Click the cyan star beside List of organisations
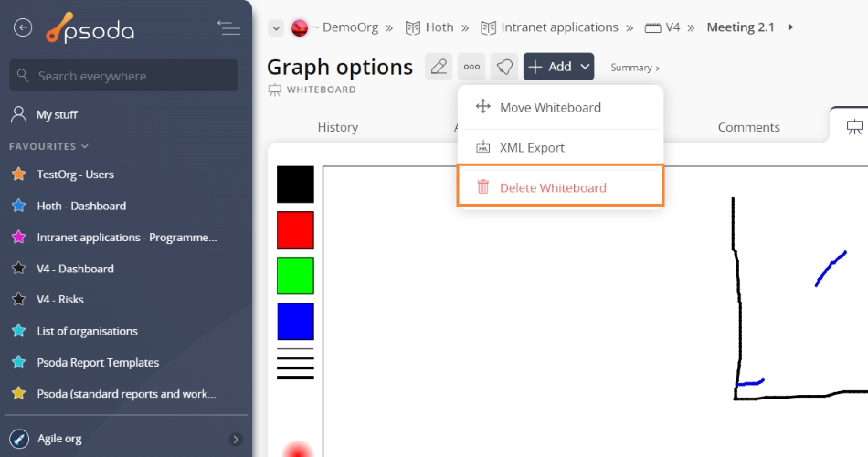Image resolution: width=868 pixels, height=457 pixels. pyautogui.click(x=19, y=331)
